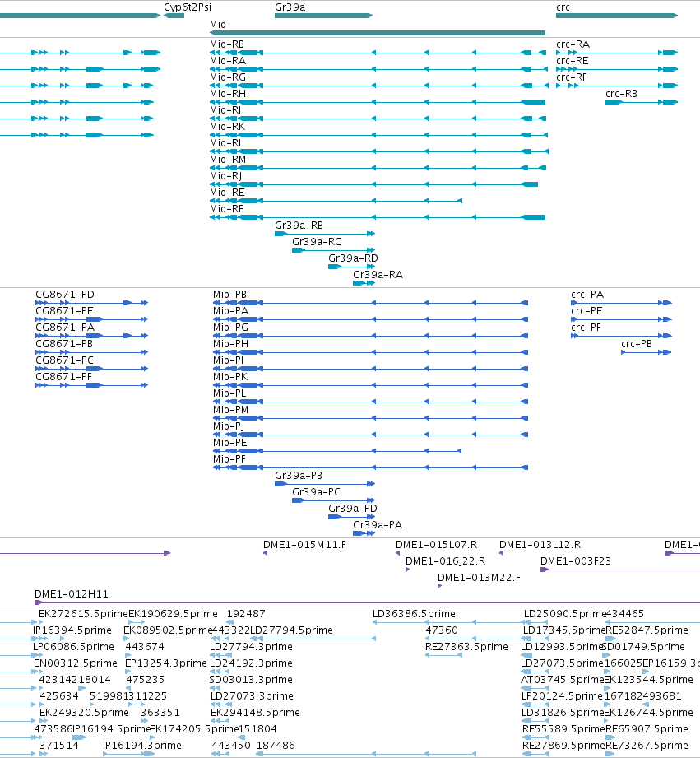This screenshot has width=700, height=758.
Task: Click the DME1-016J22.R clone label
Action: [445, 561]
